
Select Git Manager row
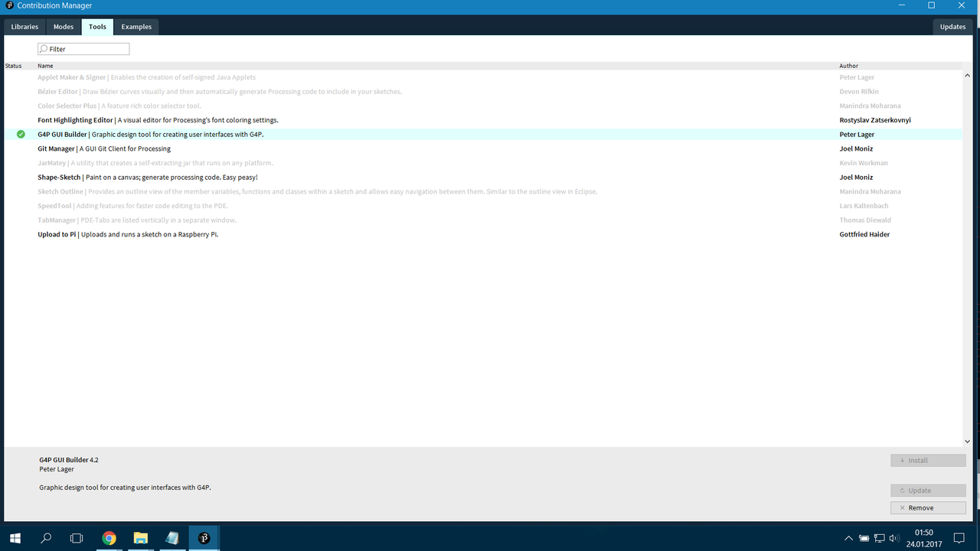(x=483, y=148)
